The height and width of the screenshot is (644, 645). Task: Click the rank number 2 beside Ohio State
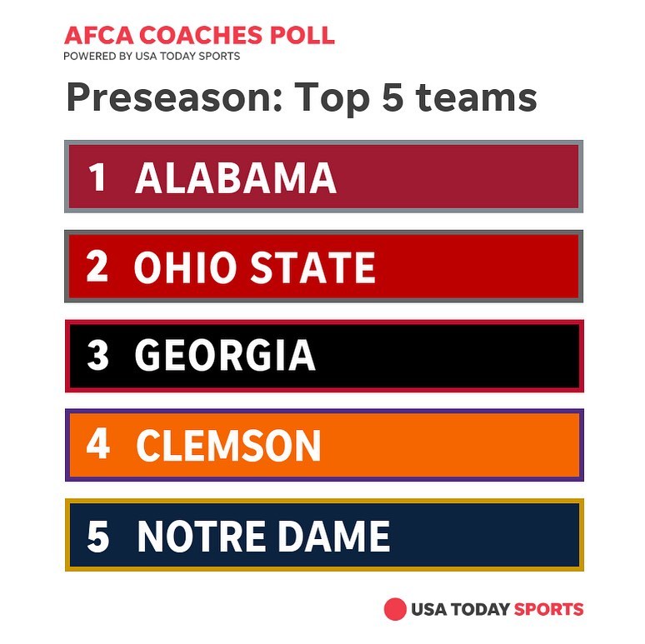pyautogui.click(x=97, y=267)
